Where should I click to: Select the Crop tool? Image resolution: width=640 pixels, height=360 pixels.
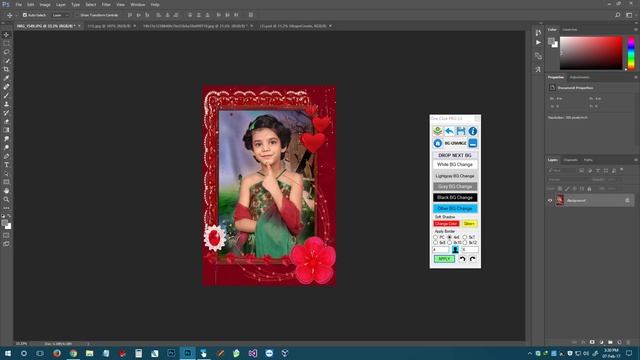6,69
